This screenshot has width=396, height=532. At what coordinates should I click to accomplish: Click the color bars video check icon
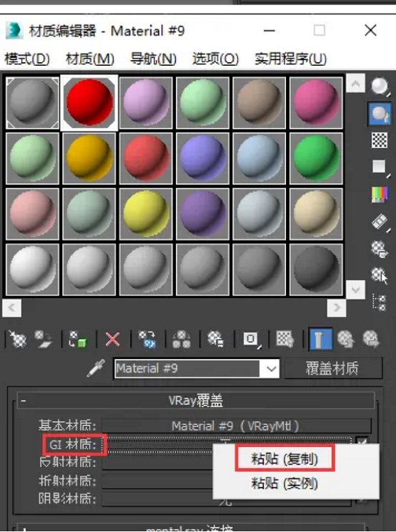click(x=380, y=194)
